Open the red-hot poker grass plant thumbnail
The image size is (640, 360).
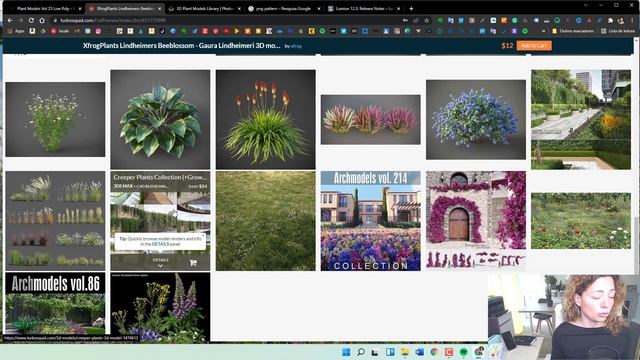click(265, 120)
